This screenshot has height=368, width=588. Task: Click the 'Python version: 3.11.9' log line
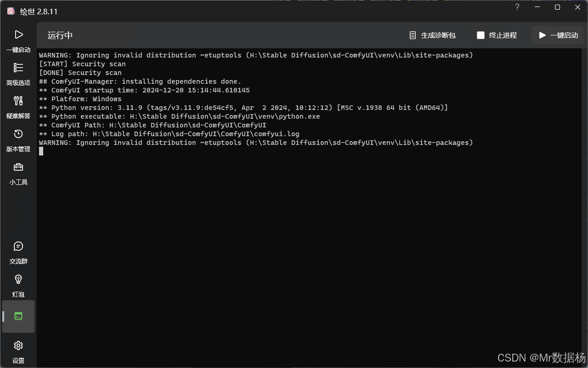click(x=243, y=108)
